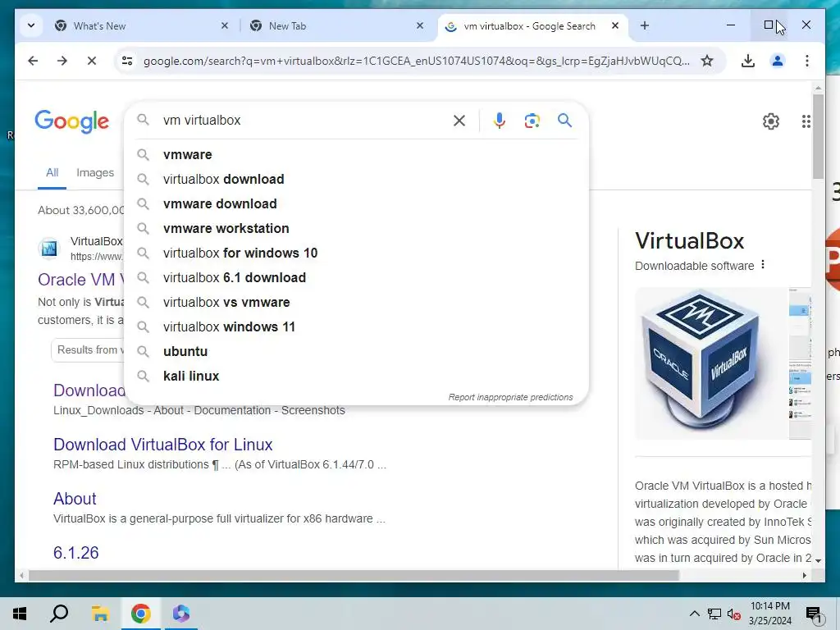Open Google quick settings gear
The height and width of the screenshot is (630, 840).
(771, 121)
